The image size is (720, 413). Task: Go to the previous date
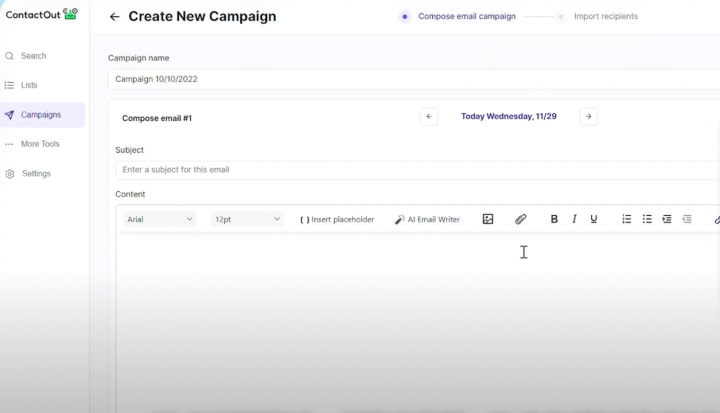(429, 117)
